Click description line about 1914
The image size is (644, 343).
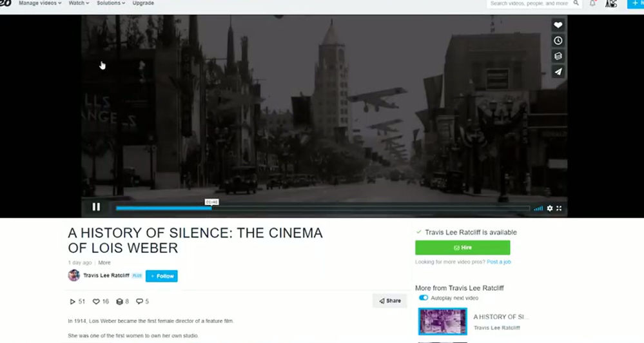coord(151,321)
